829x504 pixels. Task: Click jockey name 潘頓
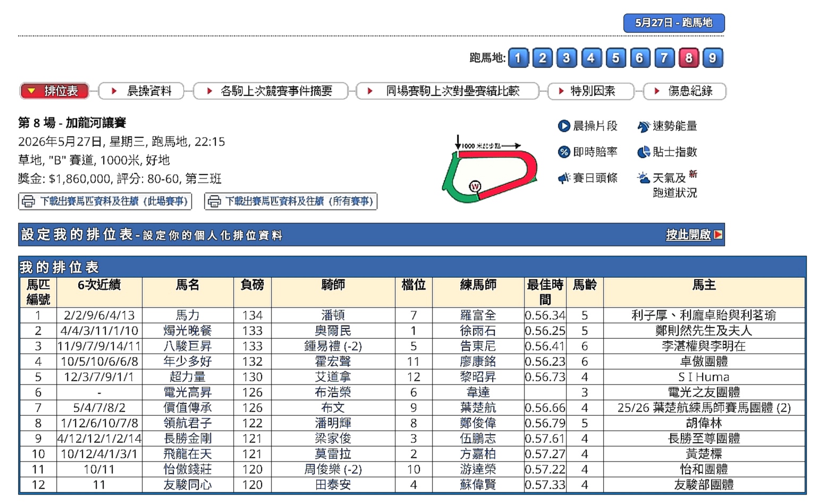click(333, 315)
